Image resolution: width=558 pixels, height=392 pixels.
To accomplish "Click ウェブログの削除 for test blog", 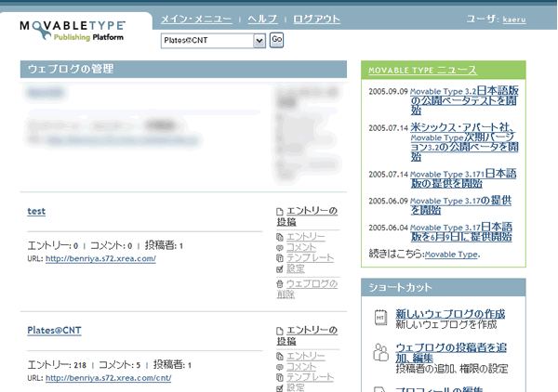I will click(x=308, y=289).
